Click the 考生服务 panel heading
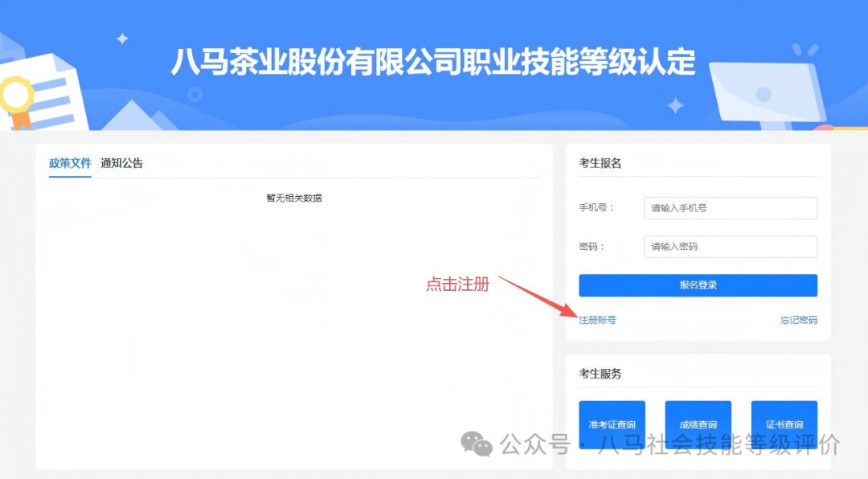The width and height of the screenshot is (868, 479). click(x=600, y=374)
